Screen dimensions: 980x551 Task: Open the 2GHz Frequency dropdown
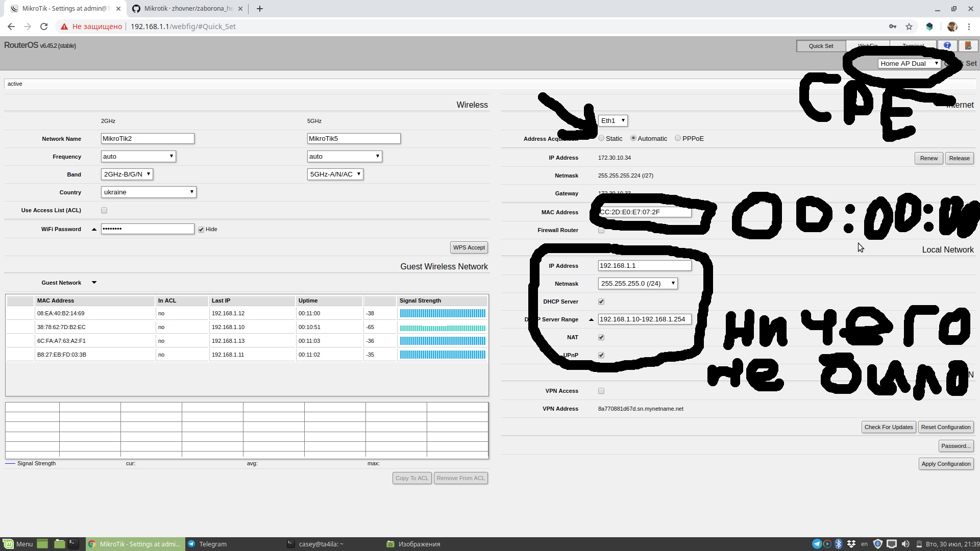(x=138, y=157)
